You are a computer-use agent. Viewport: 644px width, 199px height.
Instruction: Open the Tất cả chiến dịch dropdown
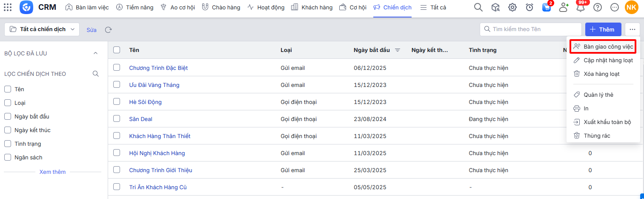(42, 29)
